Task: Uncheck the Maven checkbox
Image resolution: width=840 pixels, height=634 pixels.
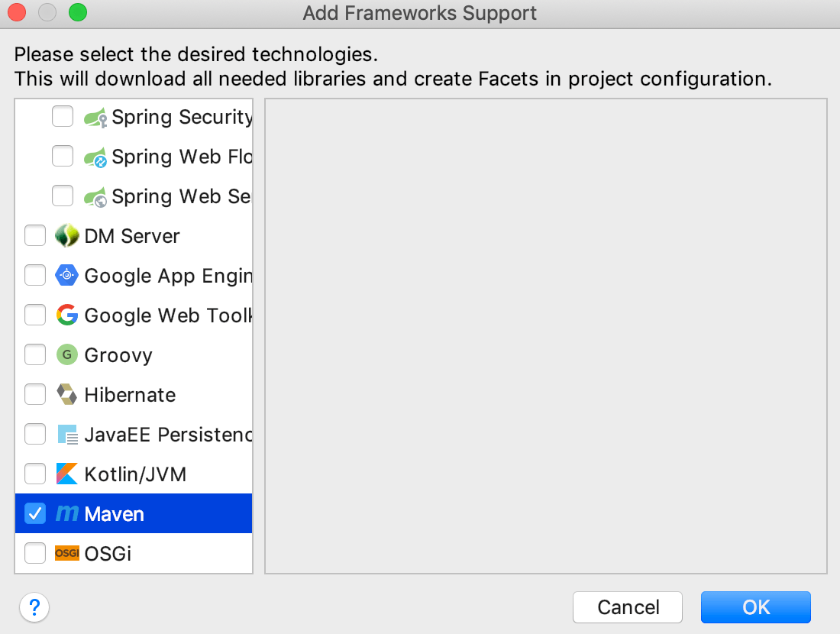Action: 34,513
